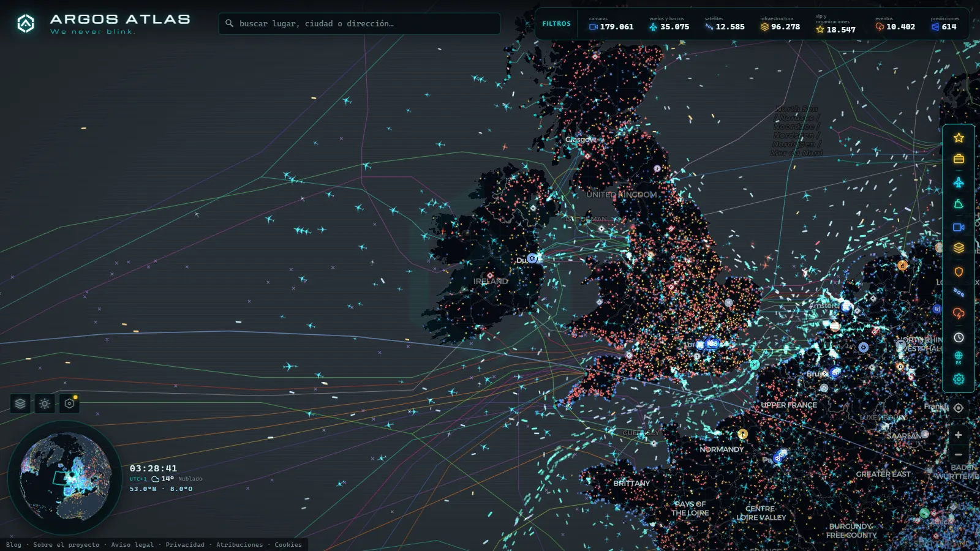Click the IRELAND map label
Image resolution: width=980 pixels, height=551 pixels.
coord(491,281)
